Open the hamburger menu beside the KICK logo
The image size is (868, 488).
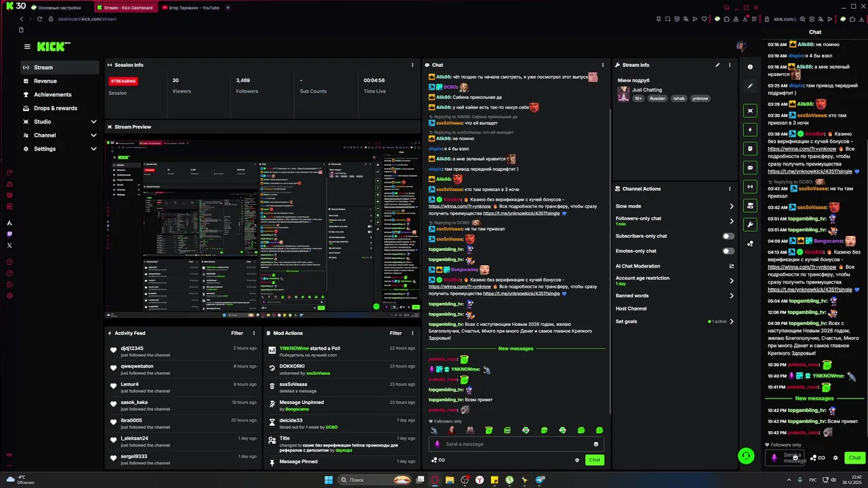tap(27, 47)
